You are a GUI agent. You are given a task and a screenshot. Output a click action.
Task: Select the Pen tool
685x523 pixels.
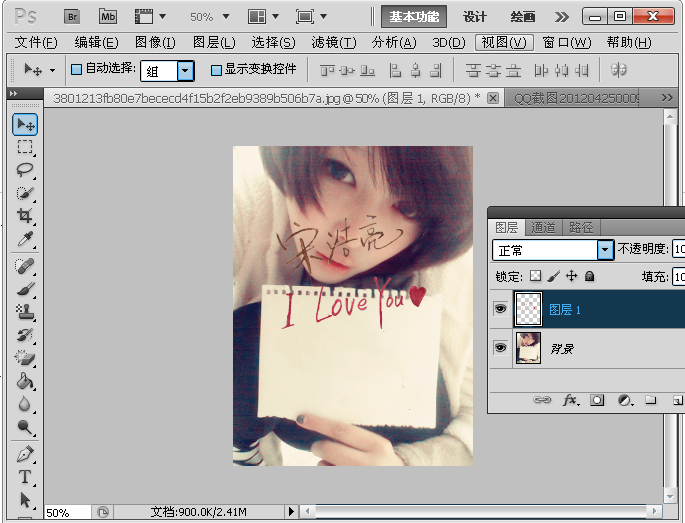pos(25,454)
